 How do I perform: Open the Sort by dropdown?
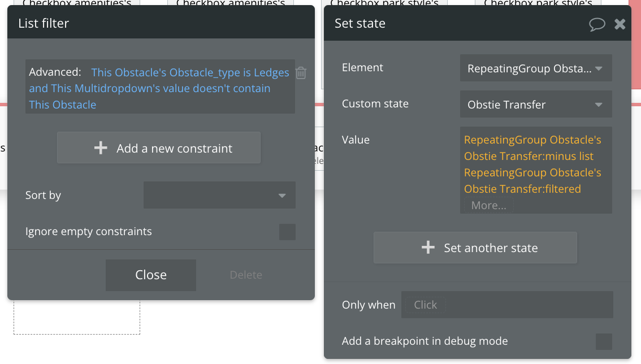[219, 195]
